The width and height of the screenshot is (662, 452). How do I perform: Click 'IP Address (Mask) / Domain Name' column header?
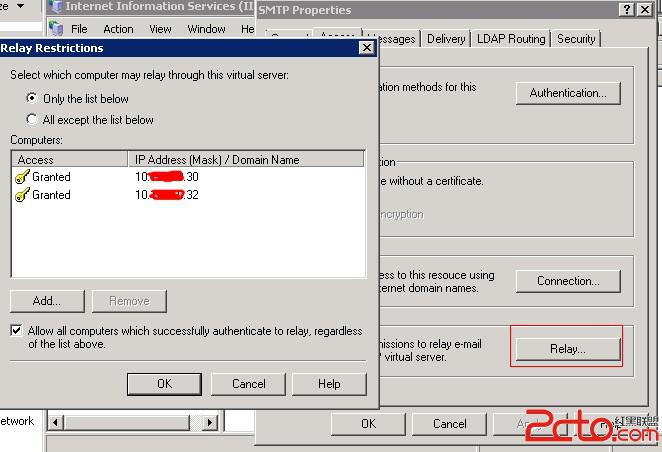click(246, 160)
